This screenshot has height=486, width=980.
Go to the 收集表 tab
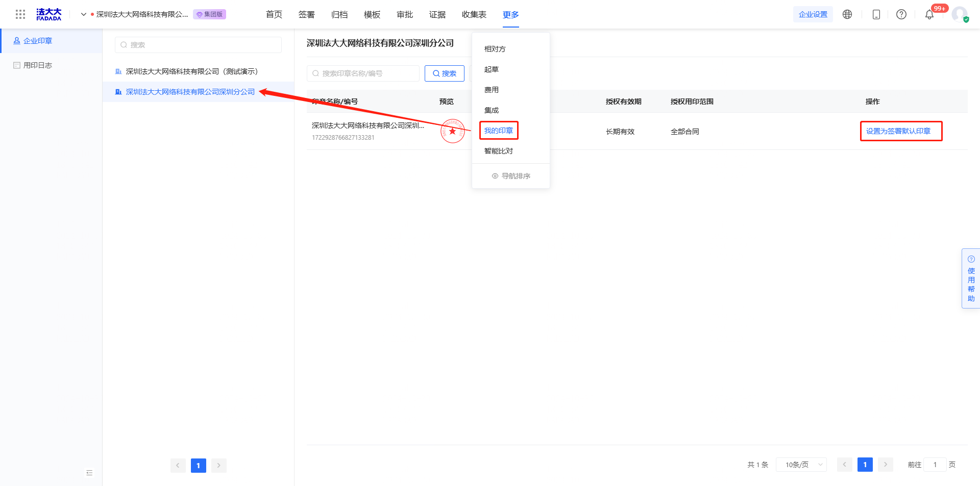[x=474, y=14]
